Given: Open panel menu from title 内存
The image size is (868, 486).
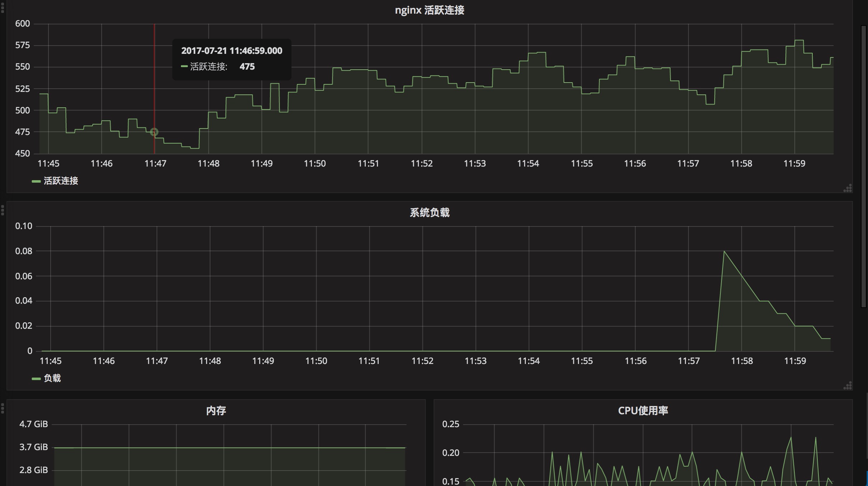Looking at the screenshot, I should (x=216, y=411).
